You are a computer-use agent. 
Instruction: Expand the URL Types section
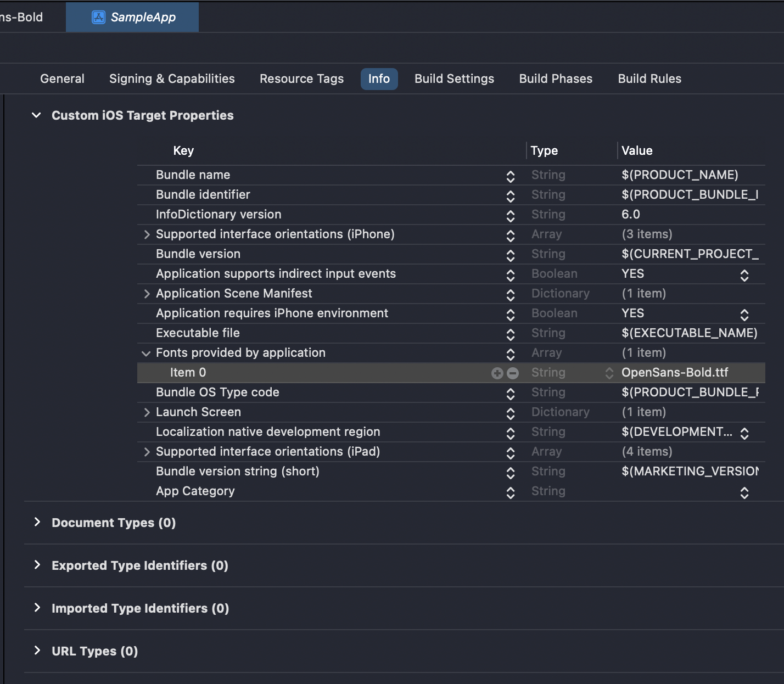pyautogui.click(x=37, y=651)
